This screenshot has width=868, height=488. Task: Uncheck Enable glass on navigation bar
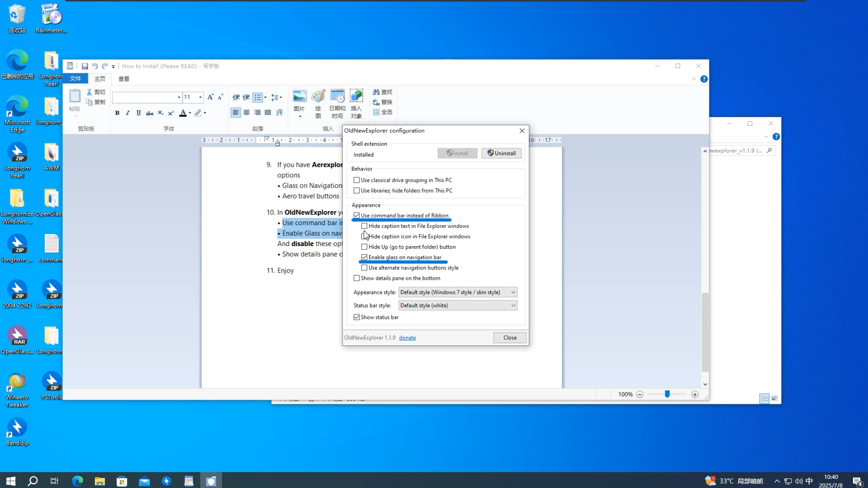coord(365,257)
